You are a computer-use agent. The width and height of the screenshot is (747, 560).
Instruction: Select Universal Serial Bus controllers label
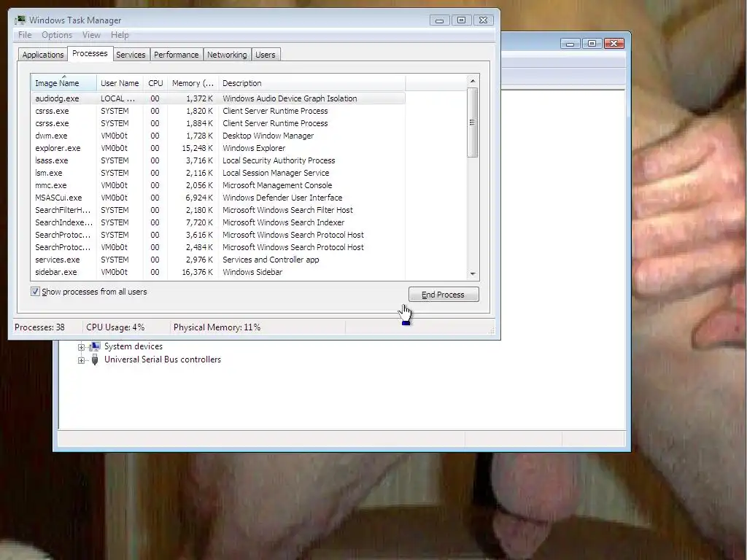(163, 359)
